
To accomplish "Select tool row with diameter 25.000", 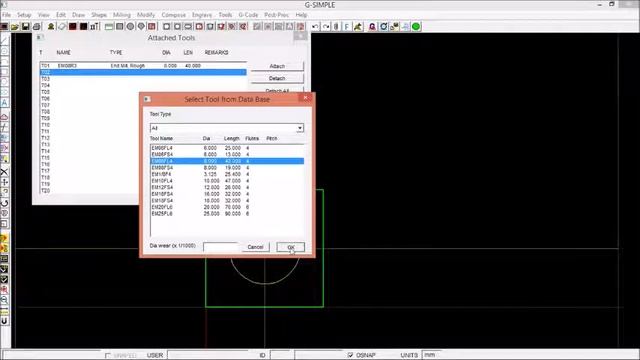I will tap(227, 214).
